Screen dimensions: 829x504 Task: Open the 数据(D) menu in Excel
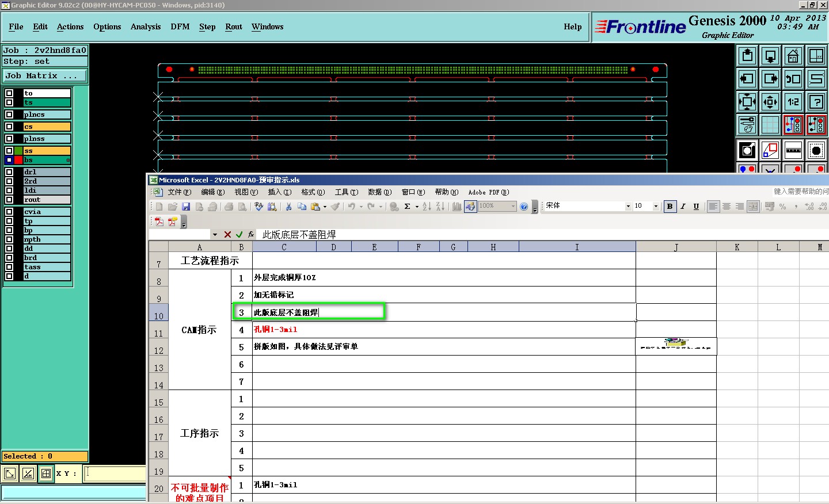[379, 192]
